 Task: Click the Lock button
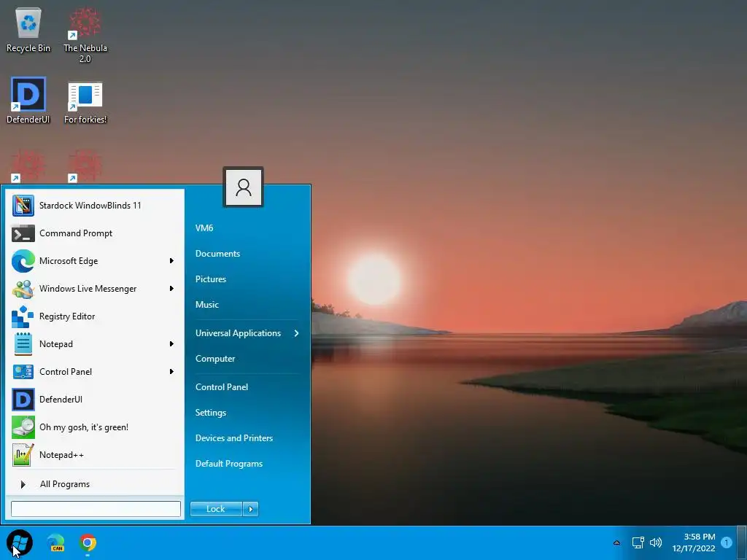click(216, 509)
